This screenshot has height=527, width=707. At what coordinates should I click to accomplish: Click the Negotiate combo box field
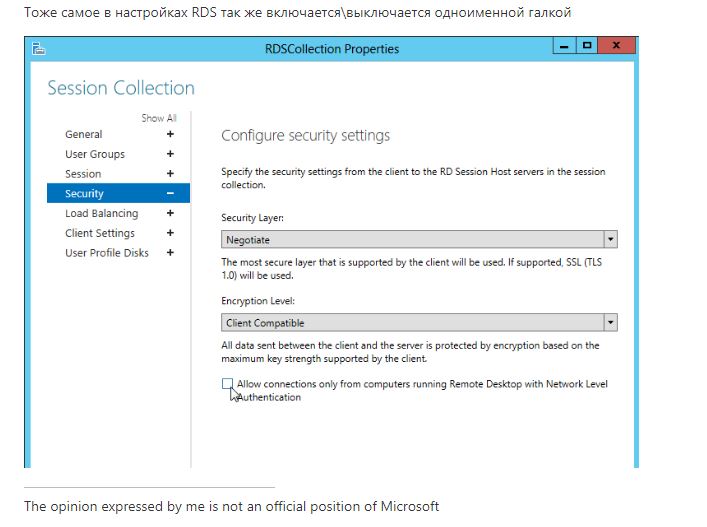point(411,240)
